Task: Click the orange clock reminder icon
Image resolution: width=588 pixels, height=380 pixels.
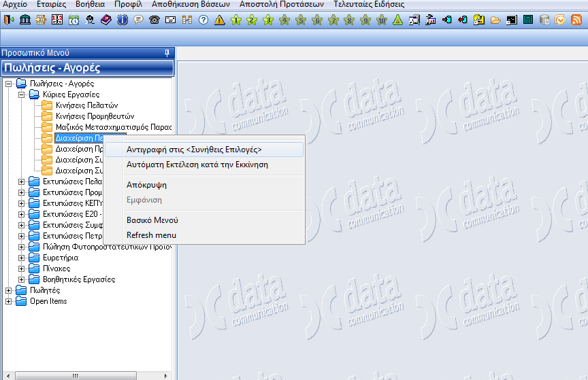Action: coord(560,20)
